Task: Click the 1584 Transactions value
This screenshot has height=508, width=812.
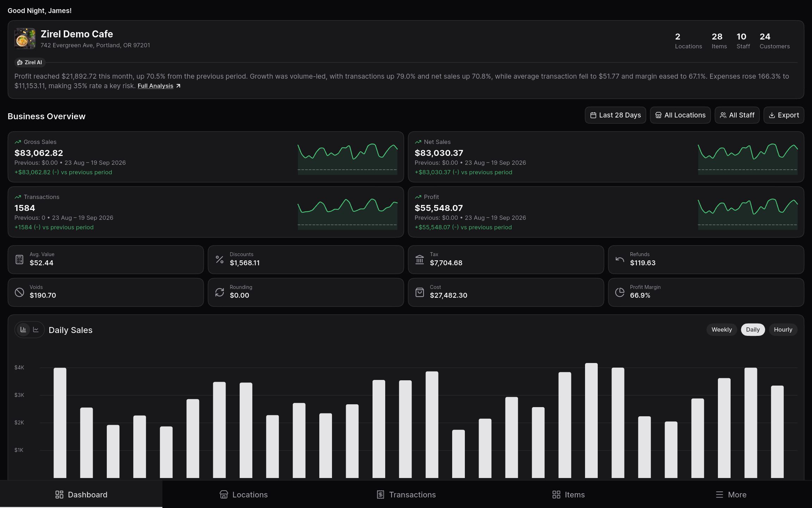Action: [25, 208]
